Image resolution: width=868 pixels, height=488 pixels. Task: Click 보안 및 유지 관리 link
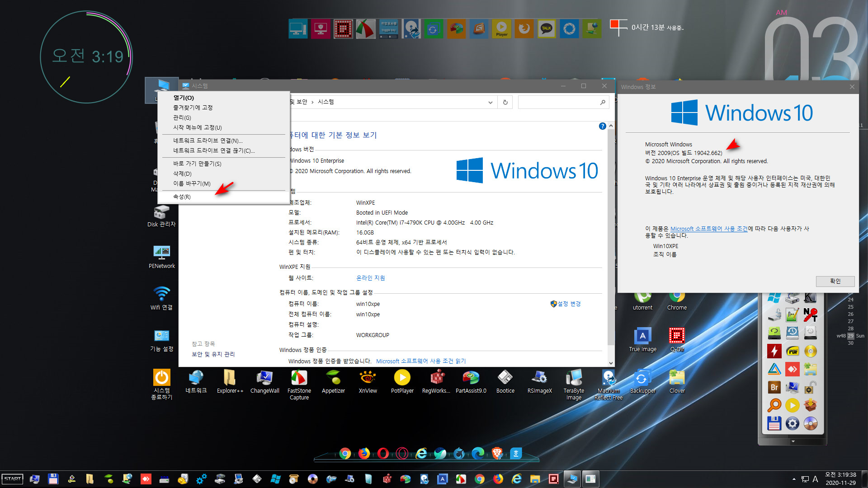click(213, 354)
